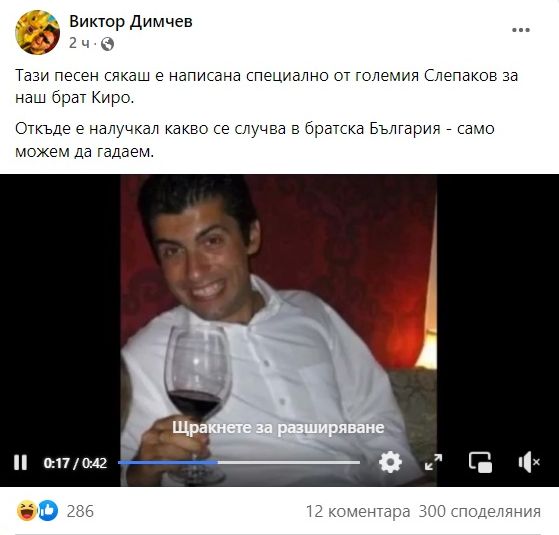The image size is (559, 535).
Task: Open video settings gear
Action: (x=390, y=462)
